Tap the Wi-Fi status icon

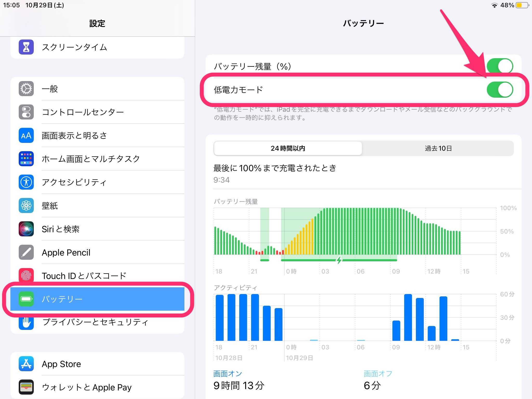click(x=495, y=5)
